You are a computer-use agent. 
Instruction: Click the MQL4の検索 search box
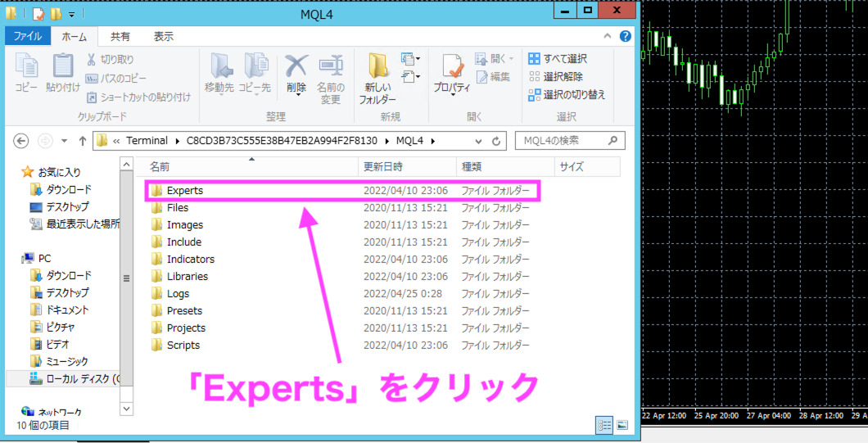pos(565,141)
